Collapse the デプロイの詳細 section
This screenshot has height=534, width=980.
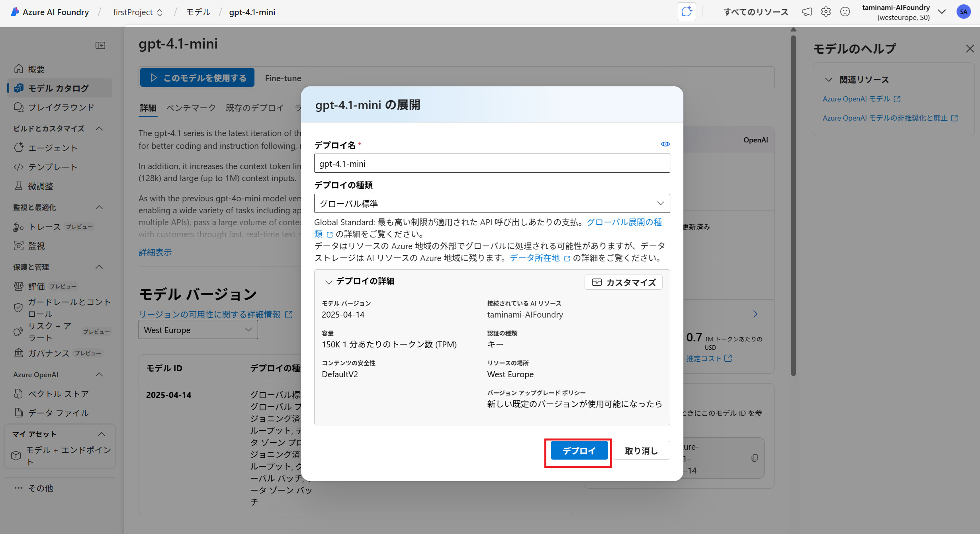(x=329, y=282)
